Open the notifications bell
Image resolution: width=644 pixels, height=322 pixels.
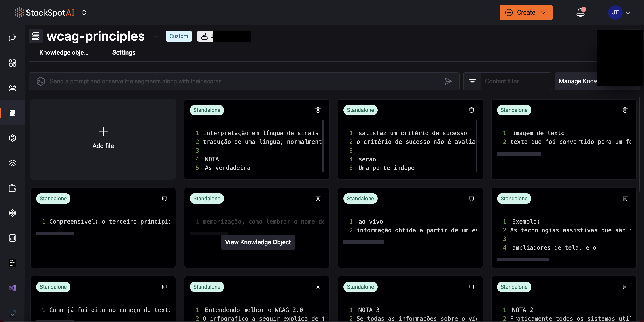point(580,13)
